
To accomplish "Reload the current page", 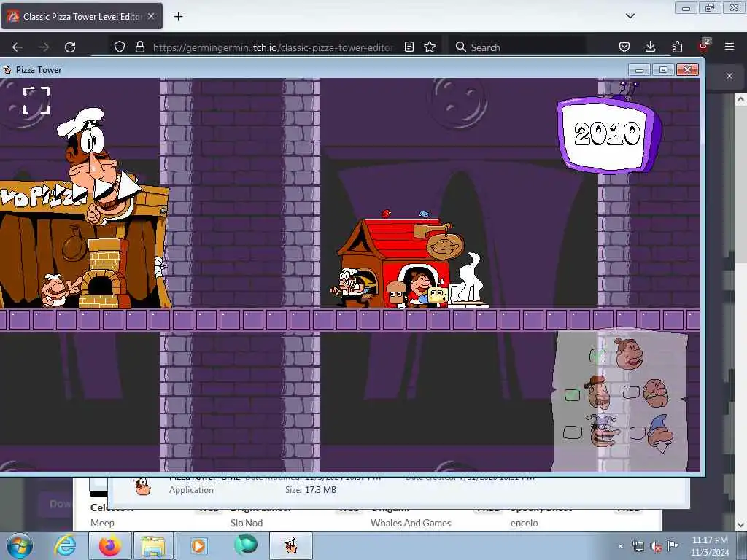I will click(x=70, y=47).
